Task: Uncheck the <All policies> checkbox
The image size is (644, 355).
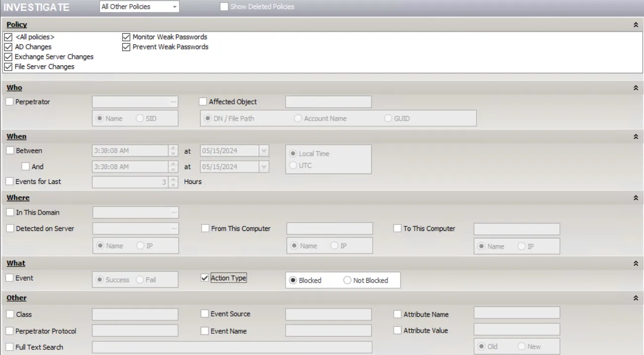Action: [x=8, y=37]
